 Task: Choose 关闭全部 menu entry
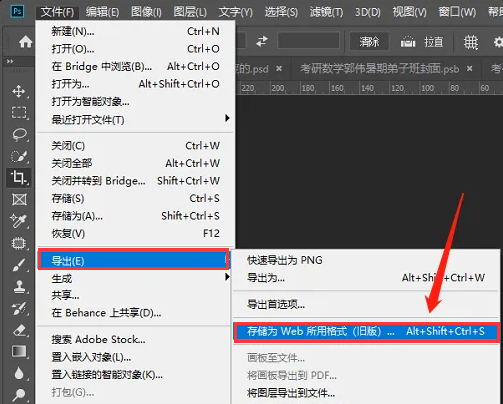coord(136,163)
